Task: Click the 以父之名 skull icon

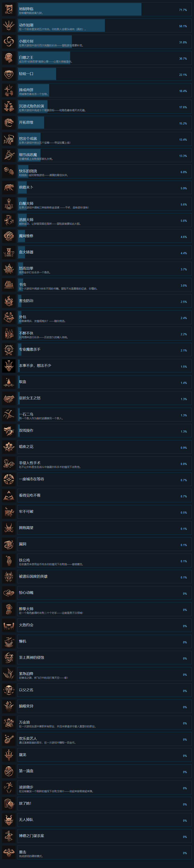Action: [x=9, y=690]
